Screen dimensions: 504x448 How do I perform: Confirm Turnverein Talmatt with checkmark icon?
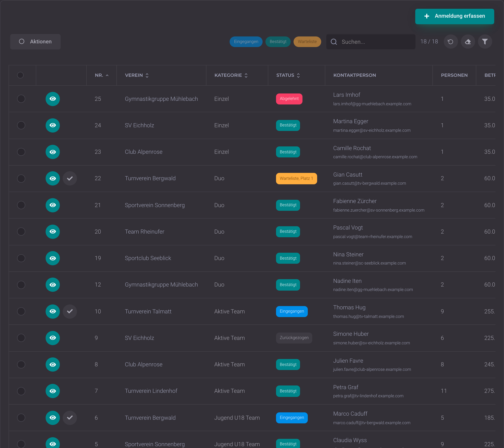click(70, 311)
